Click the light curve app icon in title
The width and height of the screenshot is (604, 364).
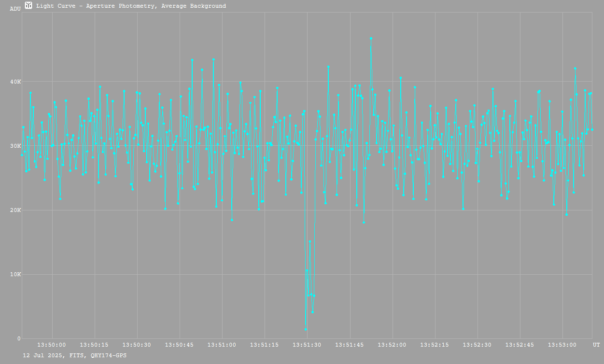click(x=29, y=6)
